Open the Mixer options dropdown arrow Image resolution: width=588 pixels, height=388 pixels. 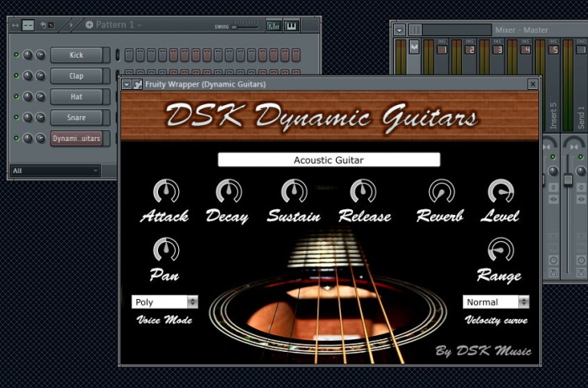point(399,30)
